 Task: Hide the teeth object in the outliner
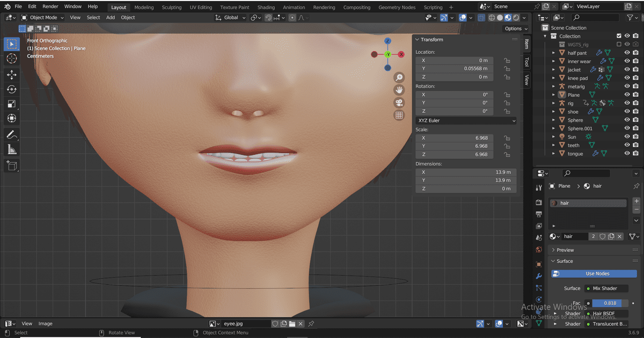click(626, 145)
